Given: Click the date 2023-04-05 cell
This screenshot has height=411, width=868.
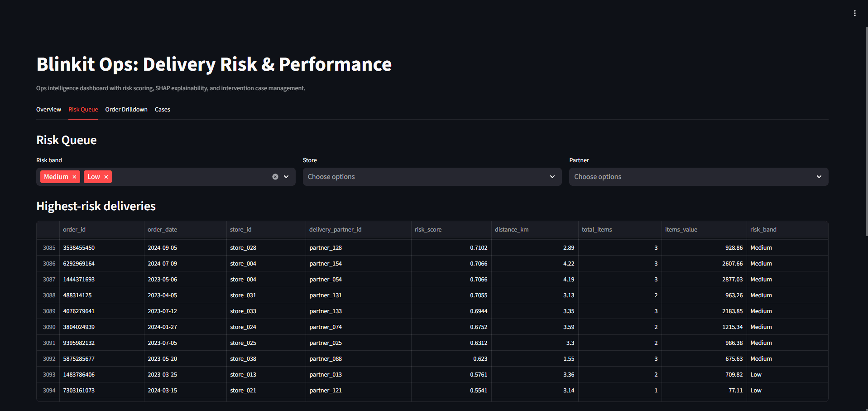Looking at the screenshot, I should [x=185, y=295].
